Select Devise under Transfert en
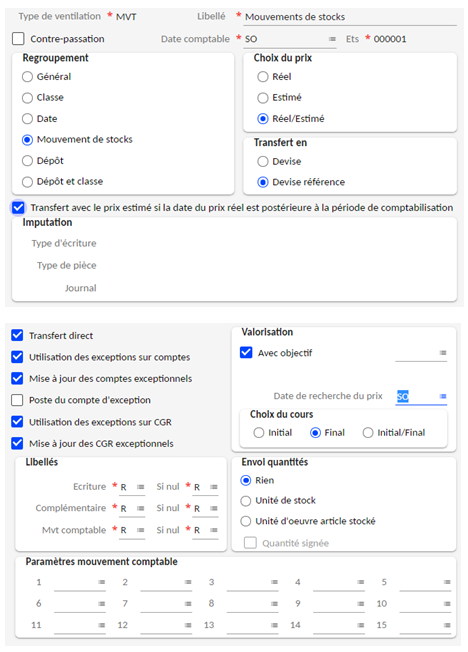Image resolution: width=468 pixels, height=652 pixels. (x=263, y=161)
